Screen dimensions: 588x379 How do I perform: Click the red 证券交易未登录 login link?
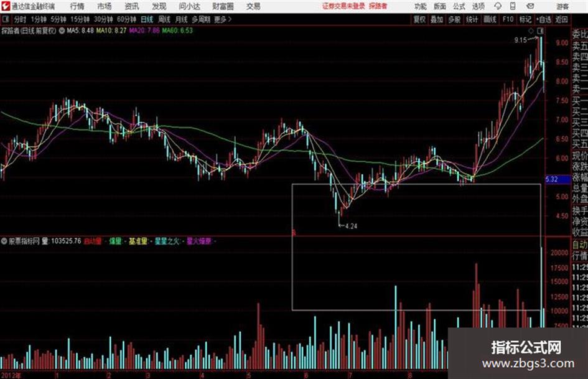tap(343, 6)
